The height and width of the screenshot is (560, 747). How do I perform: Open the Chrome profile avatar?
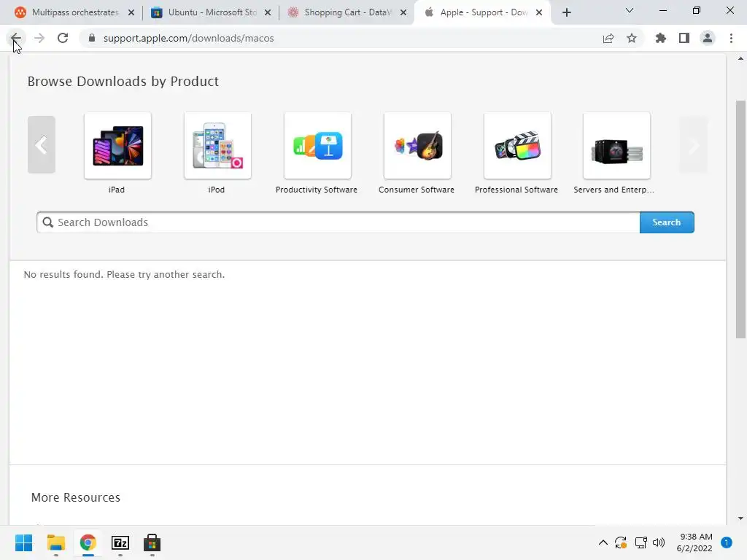coord(708,38)
